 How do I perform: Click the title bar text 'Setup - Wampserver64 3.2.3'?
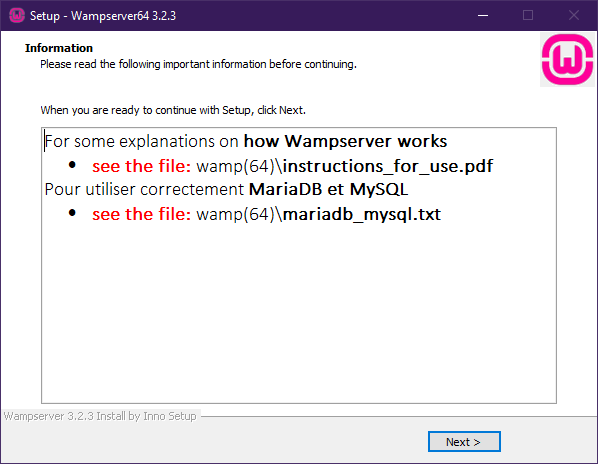coord(103,16)
